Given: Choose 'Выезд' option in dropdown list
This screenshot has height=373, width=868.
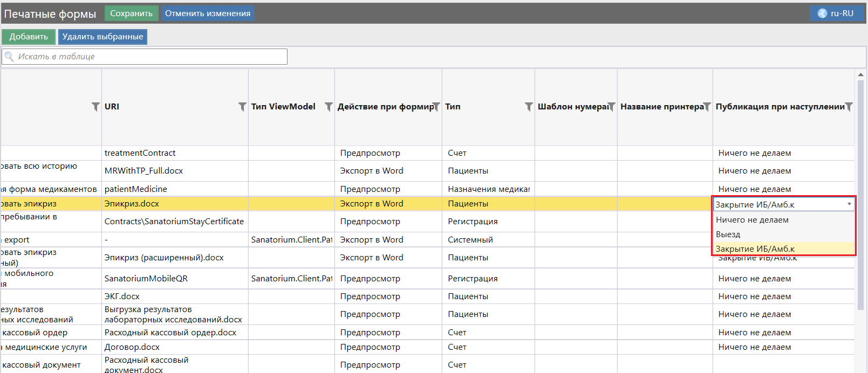Looking at the screenshot, I should click(x=728, y=234).
